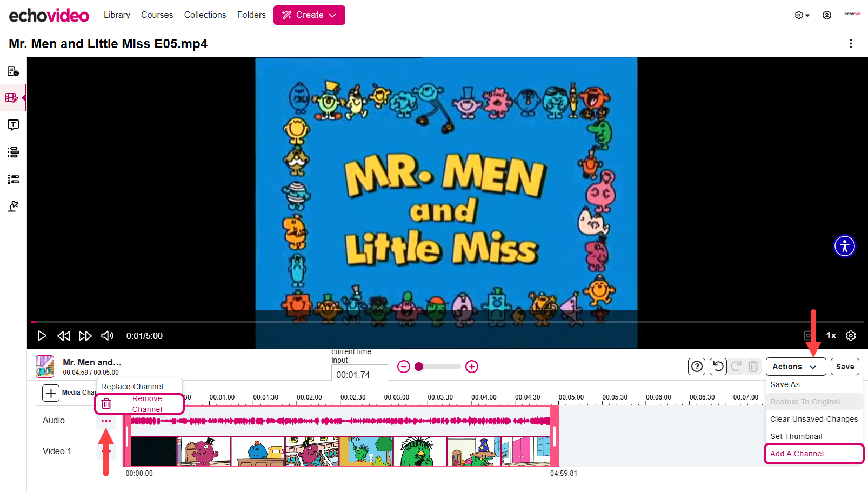This screenshot has height=492, width=868.
Task: Click the 00:04:59 / 00:05:00 duration text
Action: coord(91,373)
